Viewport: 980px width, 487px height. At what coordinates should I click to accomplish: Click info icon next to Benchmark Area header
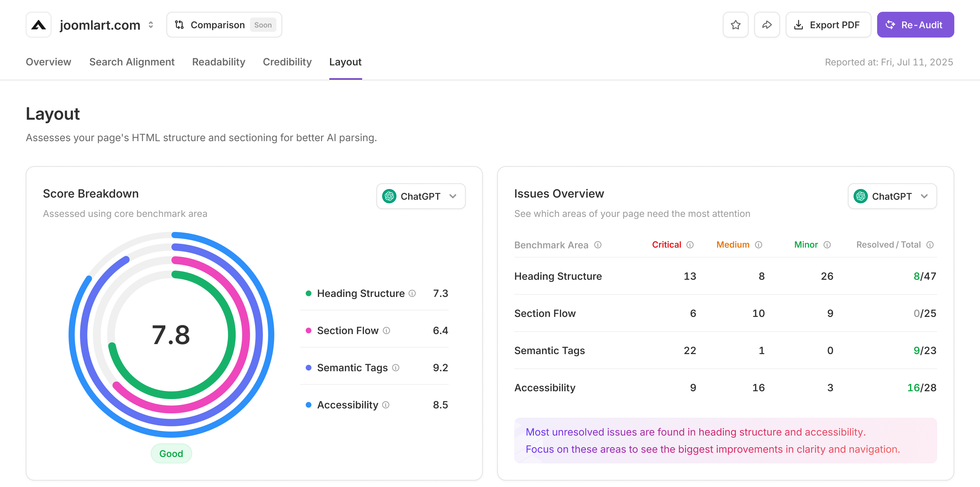tap(597, 245)
